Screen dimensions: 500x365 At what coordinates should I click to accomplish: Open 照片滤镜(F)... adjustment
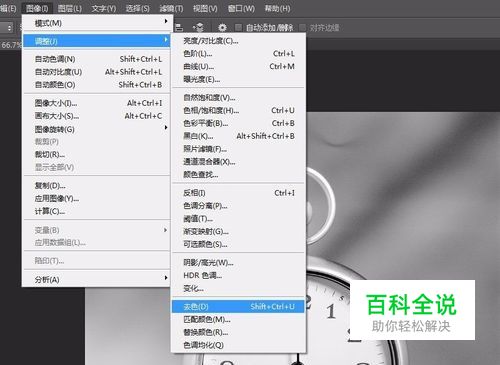(238, 149)
